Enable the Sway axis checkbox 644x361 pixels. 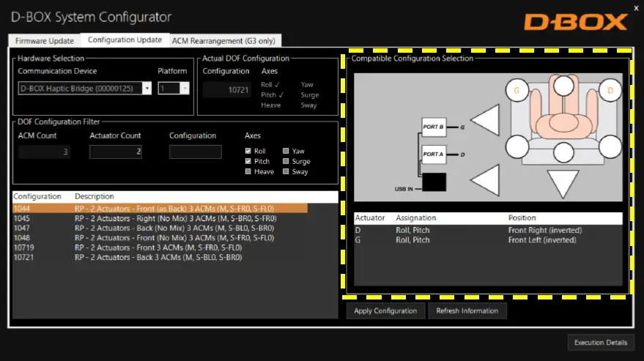click(x=286, y=171)
